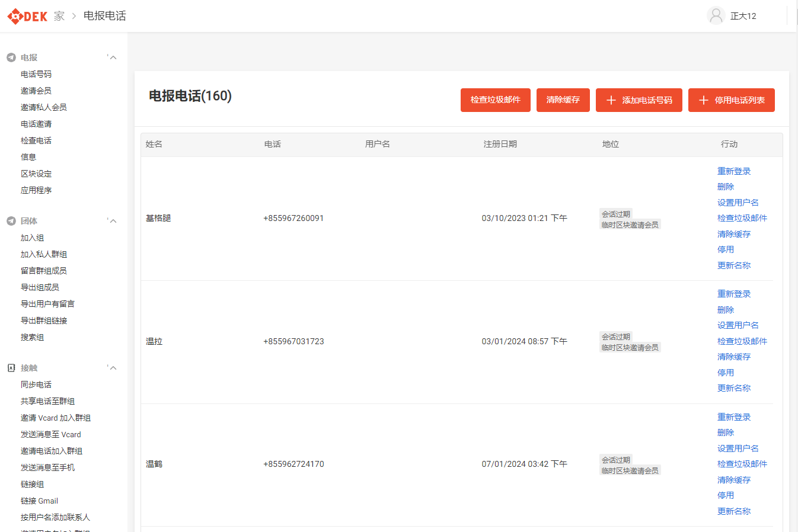The height and width of the screenshot is (532, 798).
Task: Collapse the 团体 sidebar section
Action: pos(113,221)
